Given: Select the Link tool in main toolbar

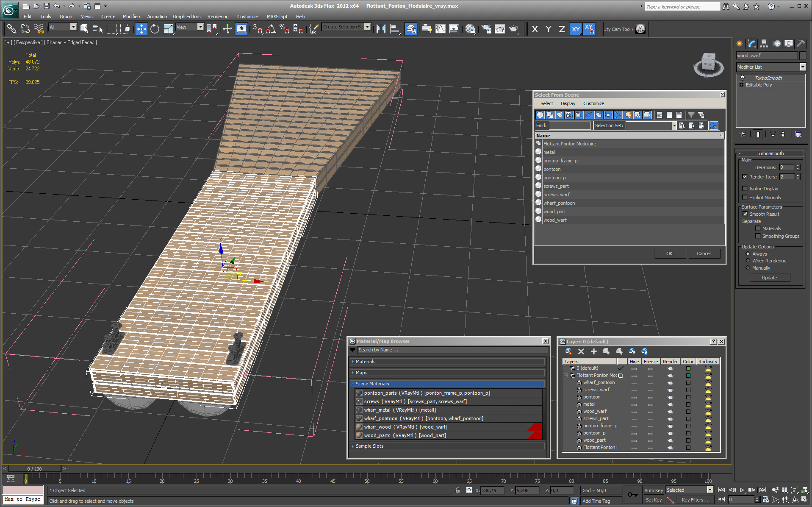Looking at the screenshot, I should [x=11, y=29].
